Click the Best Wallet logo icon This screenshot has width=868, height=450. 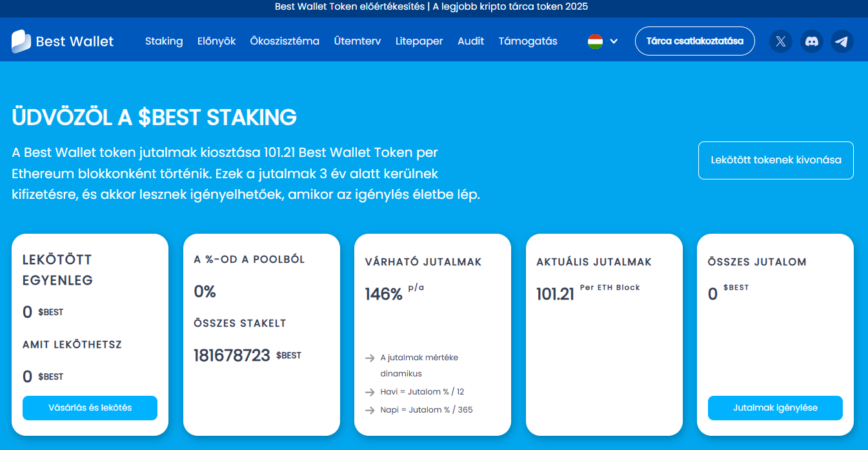tap(21, 41)
